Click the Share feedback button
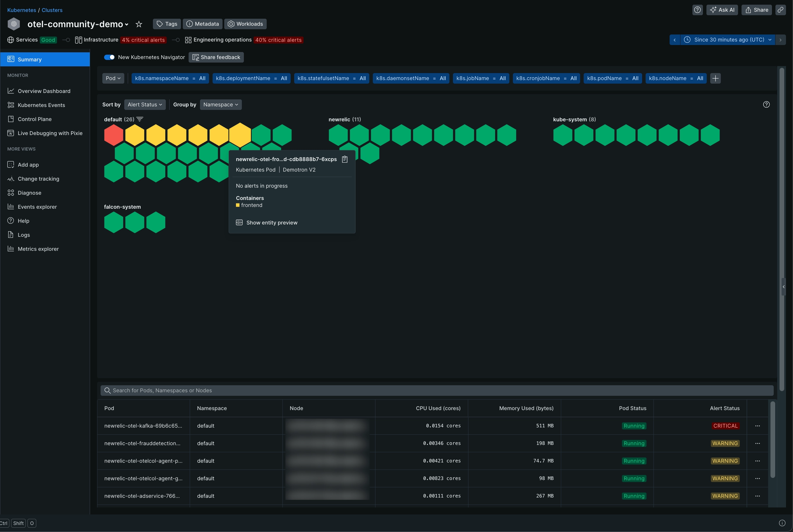This screenshot has height=532, width=793. pos(216,57)
